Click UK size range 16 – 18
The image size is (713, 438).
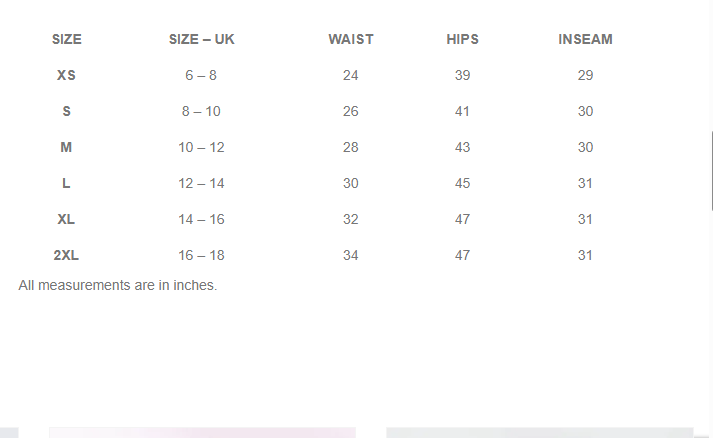point(201,255)
